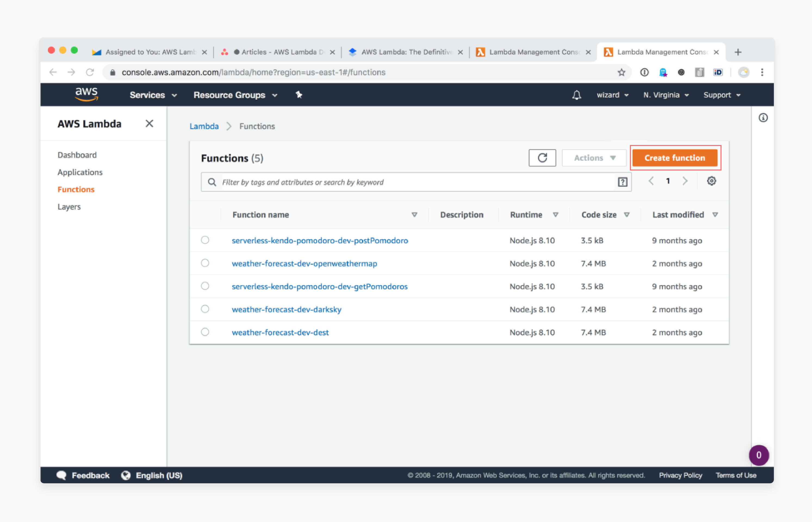This screenshot has height=522, width=812.
Task: Close the first Lambda Management Console tab
Action: tap(589, 52)
